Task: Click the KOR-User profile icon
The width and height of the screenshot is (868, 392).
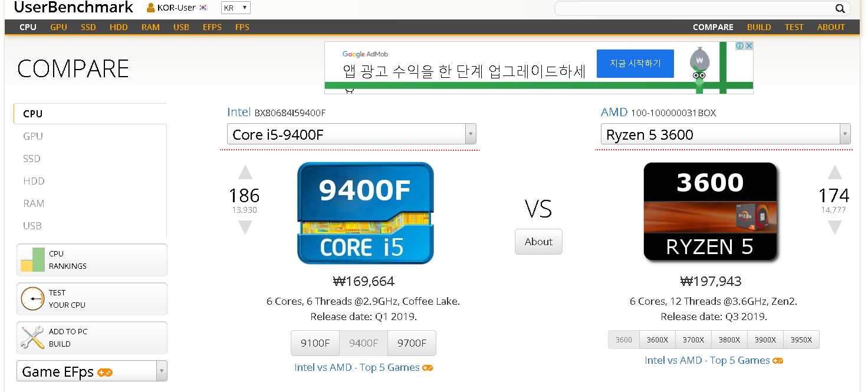Action: click(151, 8)
